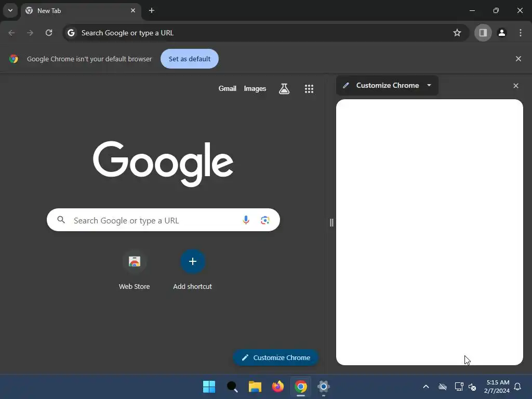The width and height of the screenshot is (532, 399).
Task: Open a new tab with plus button
Action: pos(152,10)
